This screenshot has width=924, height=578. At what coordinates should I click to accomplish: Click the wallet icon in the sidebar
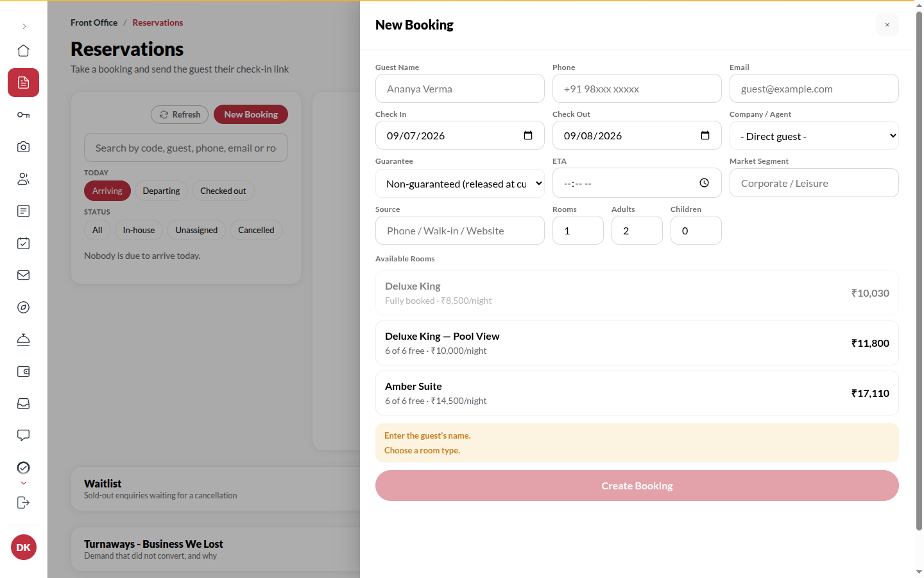(24, 372)
